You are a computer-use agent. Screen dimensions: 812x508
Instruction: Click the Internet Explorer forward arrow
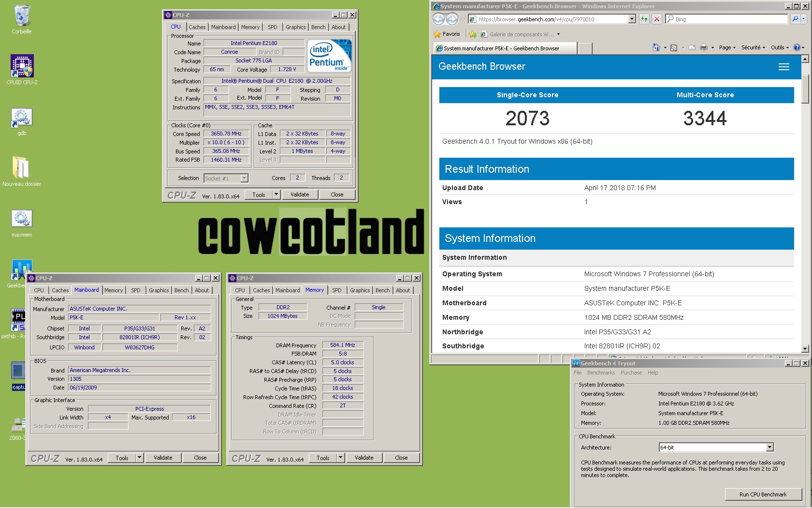[x=452, y=19]
